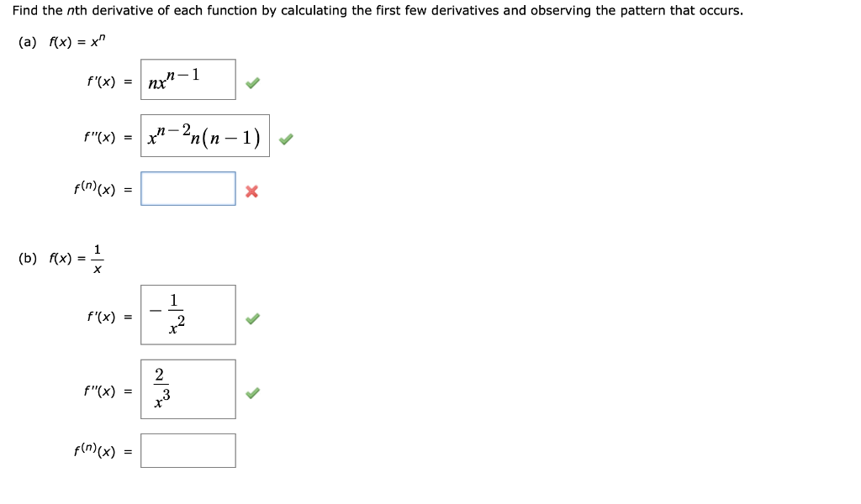
Task: Click the f'(x) label in part (a)
Action: pyautogui.click(x=103, y=81)
